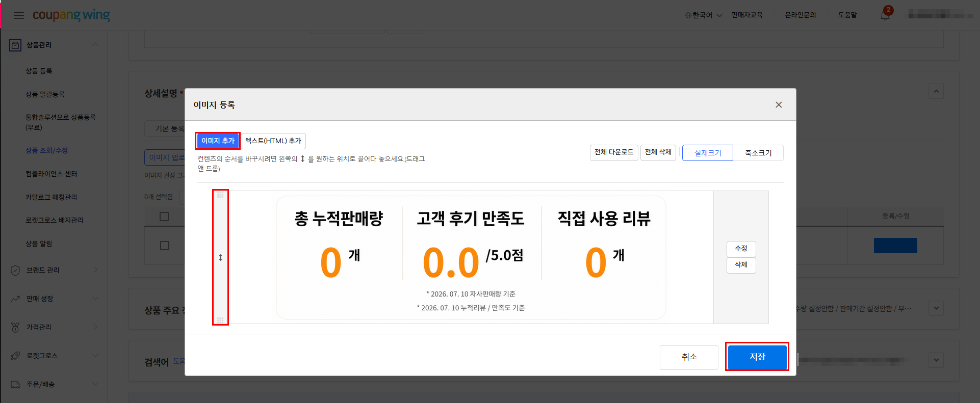Click the globe language icon
Image resolution: width=980 pixels, height=403 pixels.
pos(688,15)
